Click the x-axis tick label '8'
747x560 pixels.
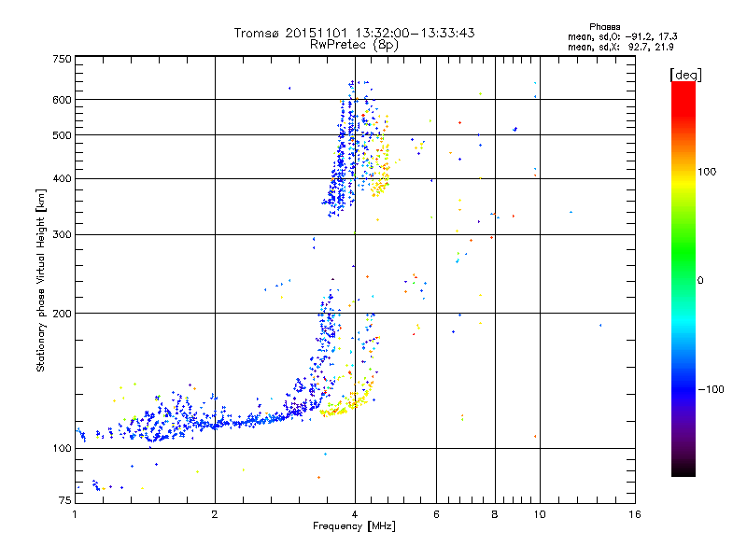(x=495, y=514)
